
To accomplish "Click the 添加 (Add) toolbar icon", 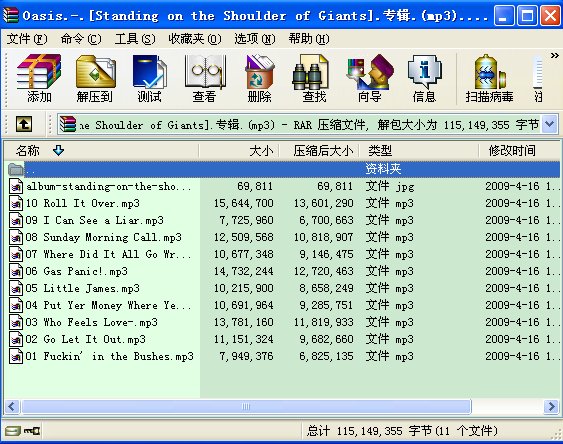I will point(39,78).
